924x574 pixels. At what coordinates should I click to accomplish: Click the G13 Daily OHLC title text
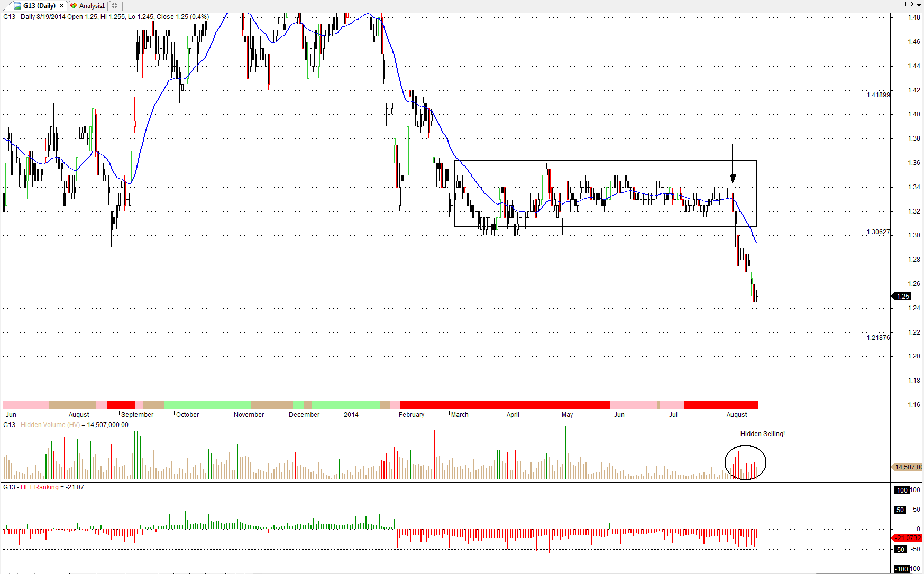coord(106,17)
